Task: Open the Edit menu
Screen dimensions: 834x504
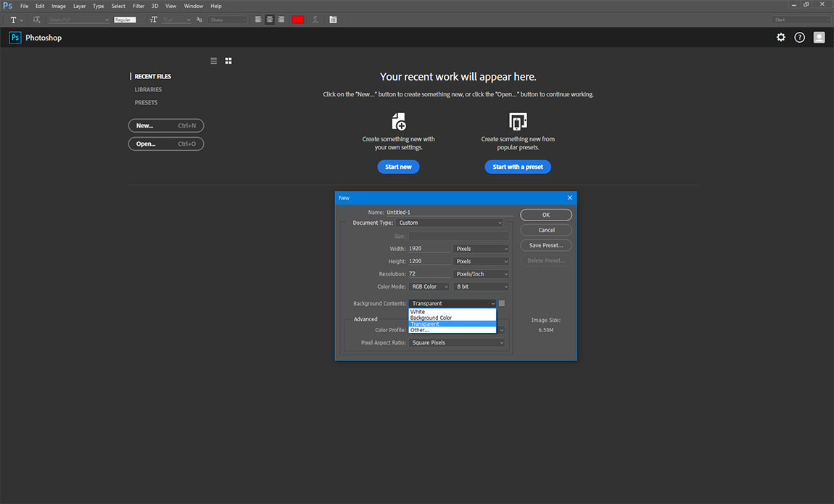Action: [40, 6]
